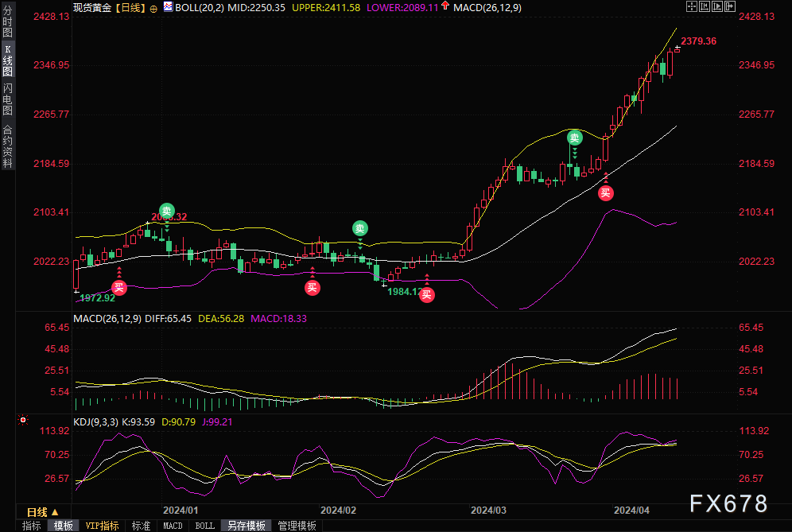
Task: Click the 管理模板 button
Action: coord(297,526)
